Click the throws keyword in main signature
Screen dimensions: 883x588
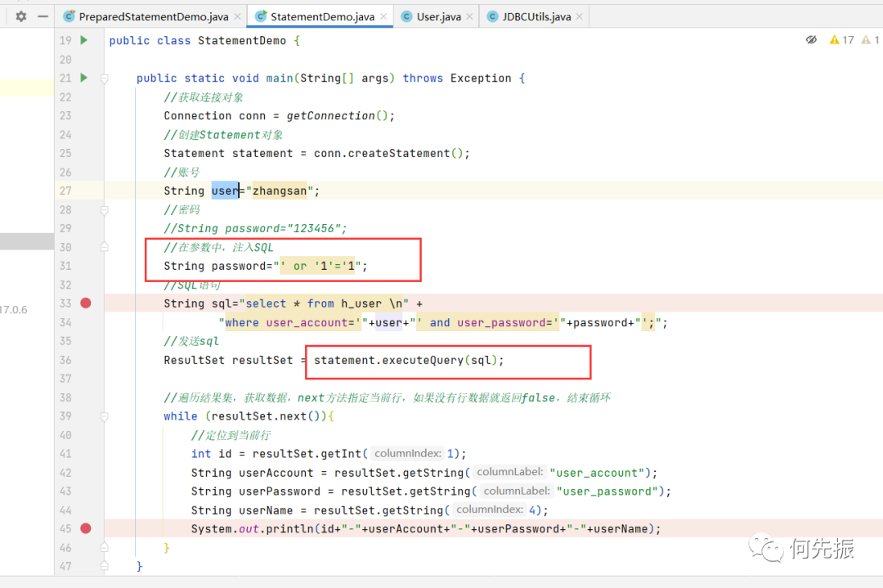point(423,79)
